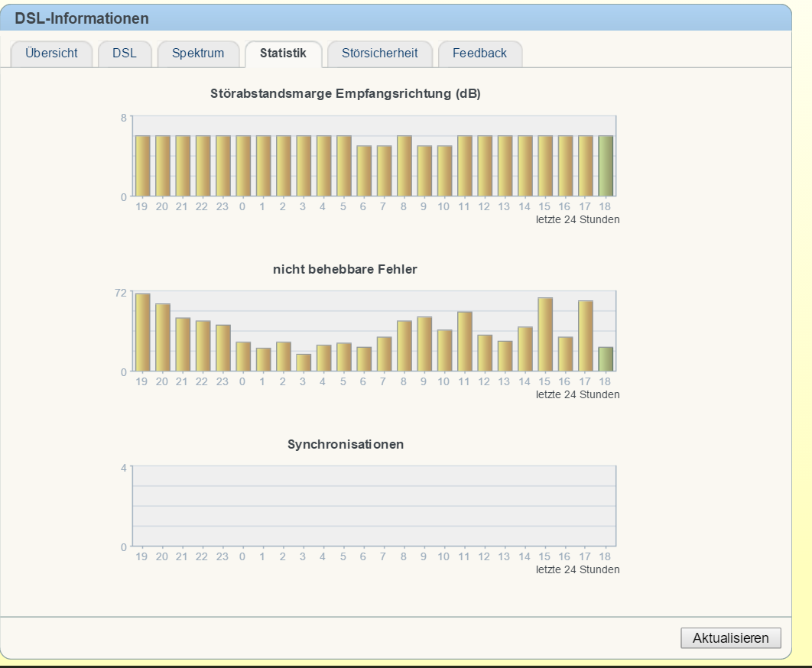
Task: Select hour-15 bar in nicht behebbare Fehler chart
Action: click(x=545, y=335)
